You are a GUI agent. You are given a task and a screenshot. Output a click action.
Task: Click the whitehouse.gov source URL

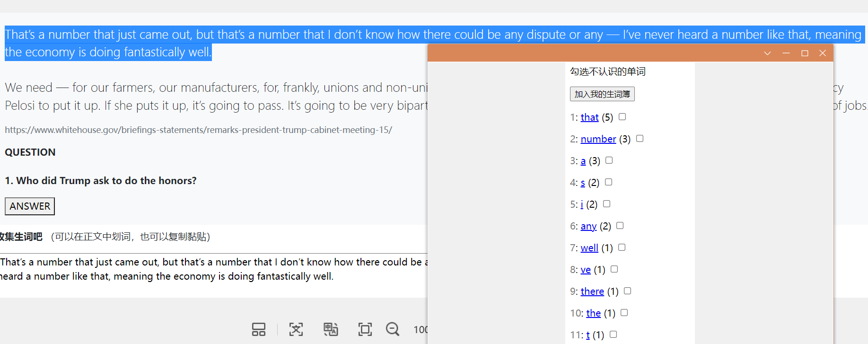coord(198,130)
